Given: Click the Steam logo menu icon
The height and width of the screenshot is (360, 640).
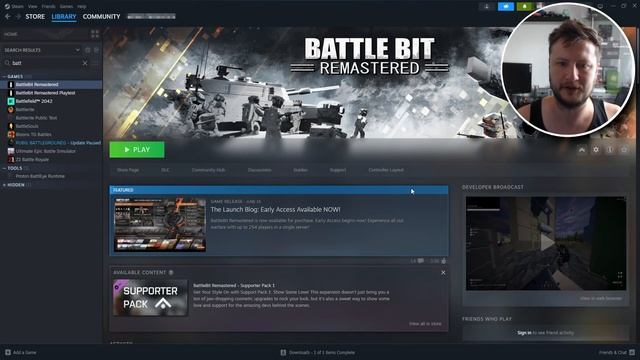Looking at the screenshot, I should point(7,7).
